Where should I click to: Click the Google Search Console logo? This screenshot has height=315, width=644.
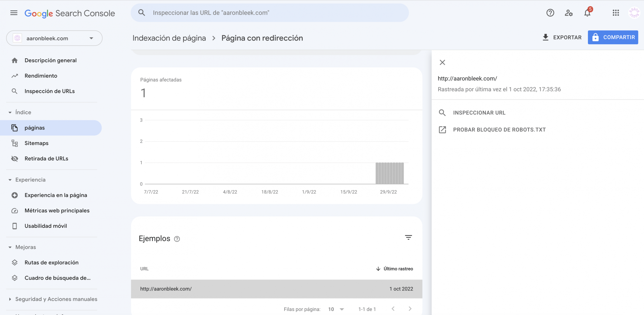tap(69, 13)
